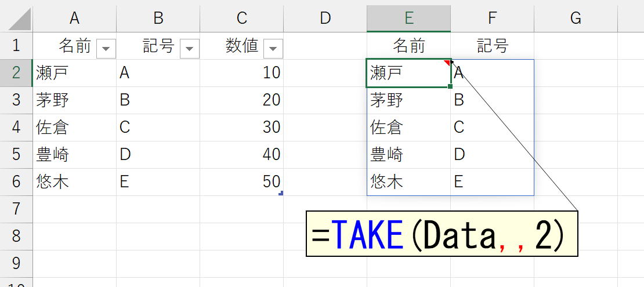
Task: Click cell E5 containing 豊崎
Action: pyautogui.click(x=408, y=155)
